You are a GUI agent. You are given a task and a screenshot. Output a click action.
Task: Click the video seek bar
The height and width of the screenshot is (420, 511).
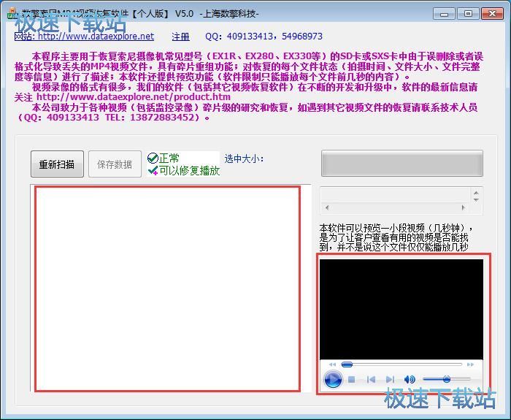(x=401, y=364)
